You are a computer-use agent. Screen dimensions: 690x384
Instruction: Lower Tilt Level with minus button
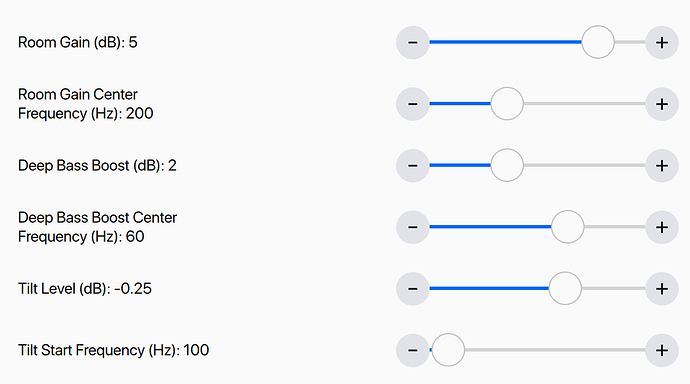point(412,289)
